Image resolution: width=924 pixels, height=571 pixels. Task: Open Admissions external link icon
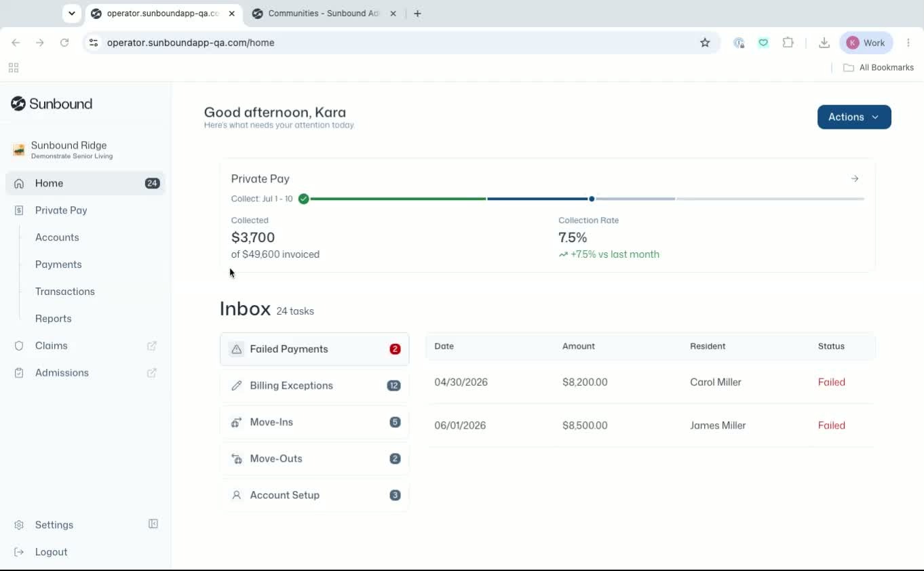[x=152, y=373]
